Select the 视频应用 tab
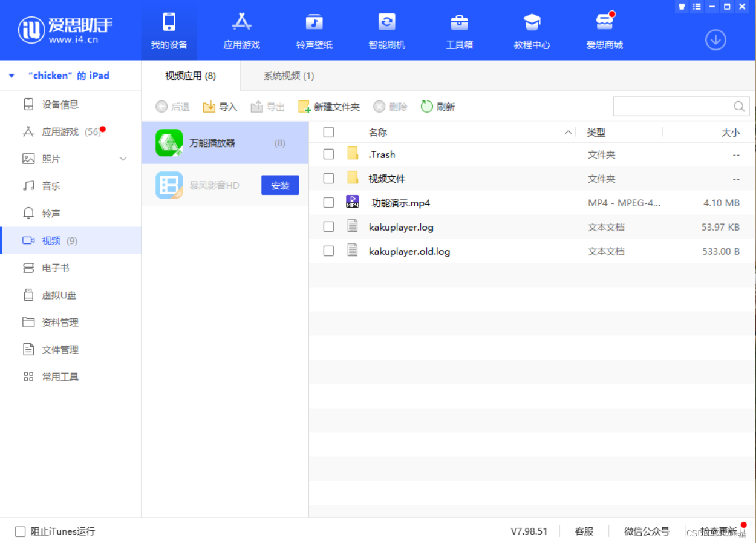This screenshot has width=756, height=543. click(190, 76)
